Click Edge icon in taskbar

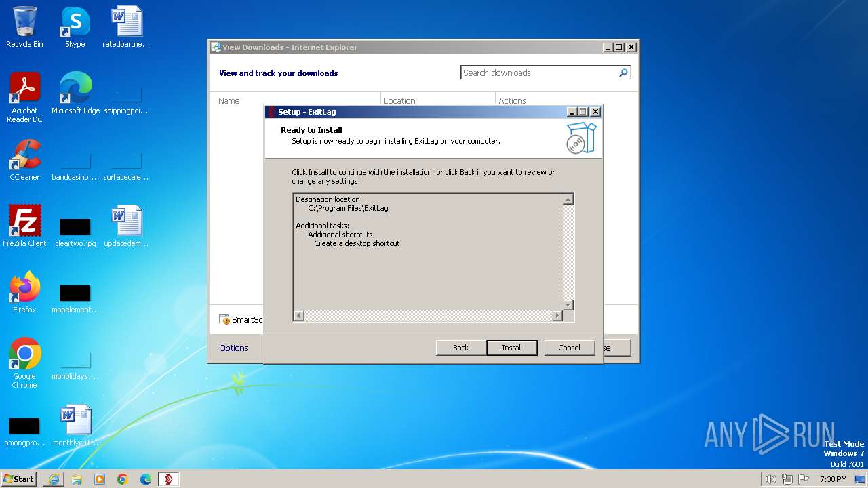146,479
